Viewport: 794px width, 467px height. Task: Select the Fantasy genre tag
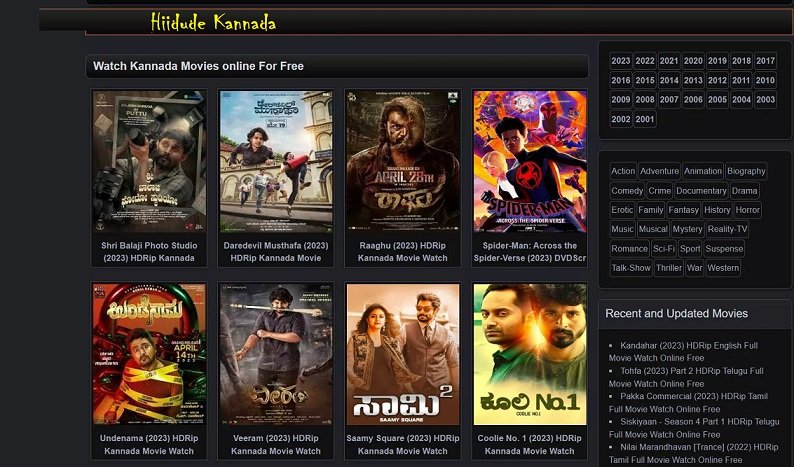click(x=684, y=210)
